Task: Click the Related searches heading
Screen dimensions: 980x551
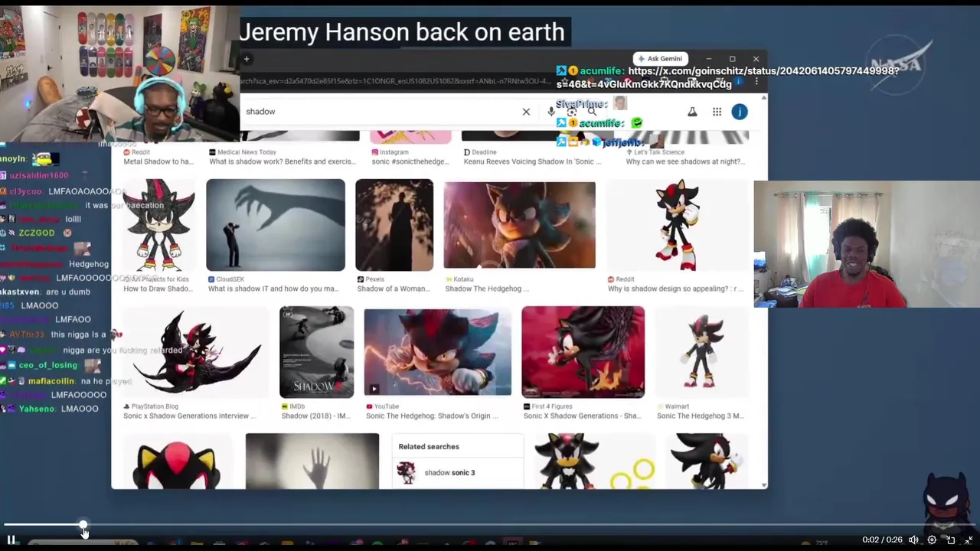Action: tap(429, 446)
